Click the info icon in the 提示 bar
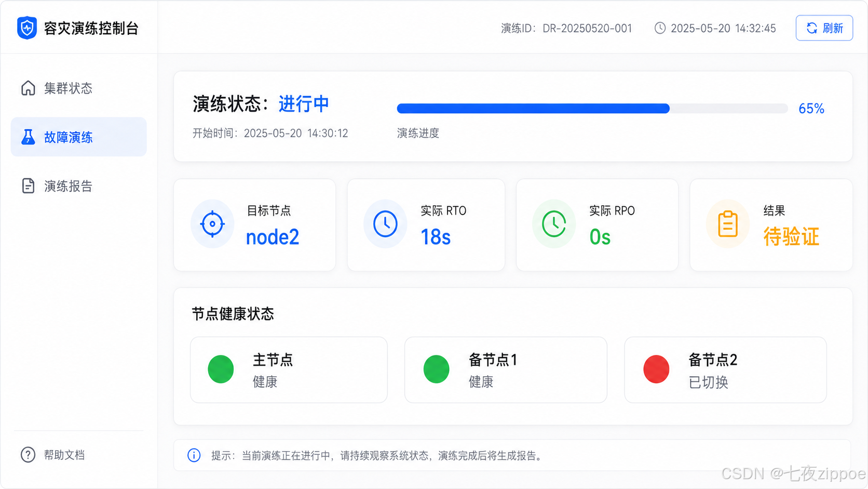This screenshot has height=489, width=868. (194, 456)
